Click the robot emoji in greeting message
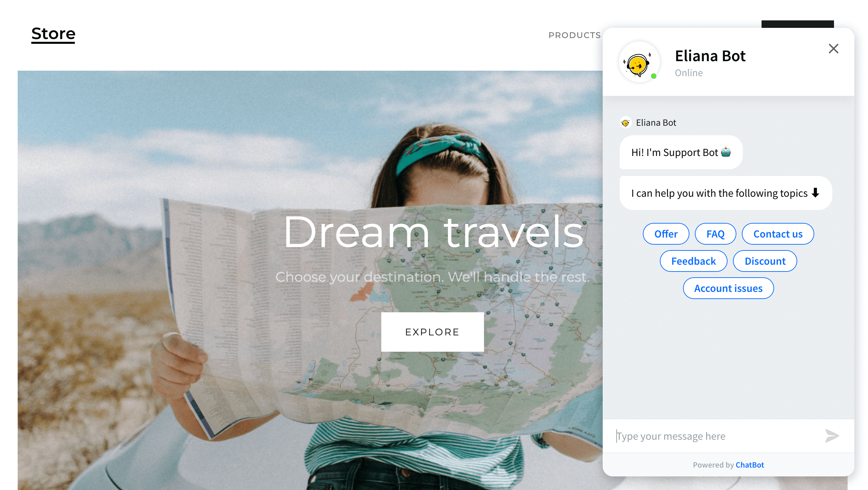The width and height of the screenshot is (868, 490). (726, 152)
